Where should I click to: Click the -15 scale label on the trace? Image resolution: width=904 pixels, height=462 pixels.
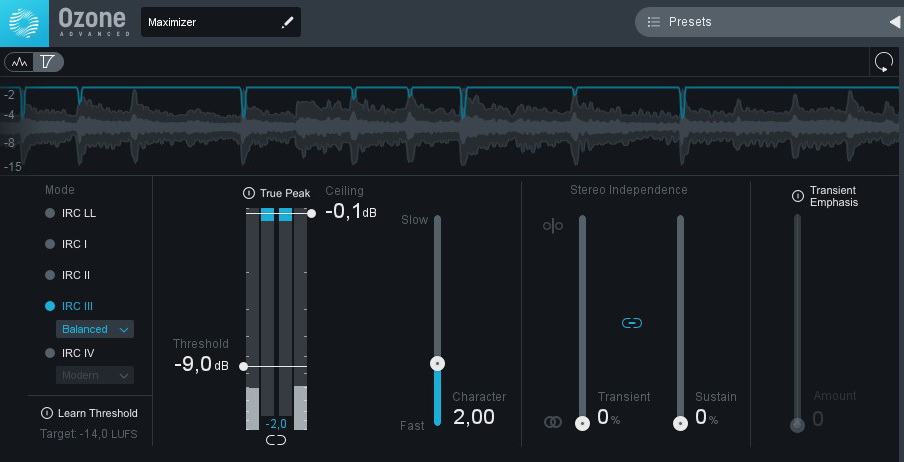[x=12, y=167]
